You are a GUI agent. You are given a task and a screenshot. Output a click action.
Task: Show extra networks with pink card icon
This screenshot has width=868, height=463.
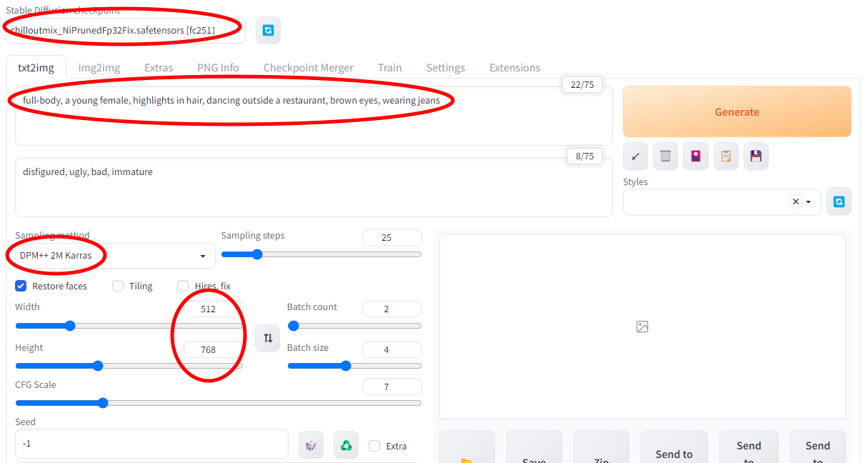(x=695, y=156)
